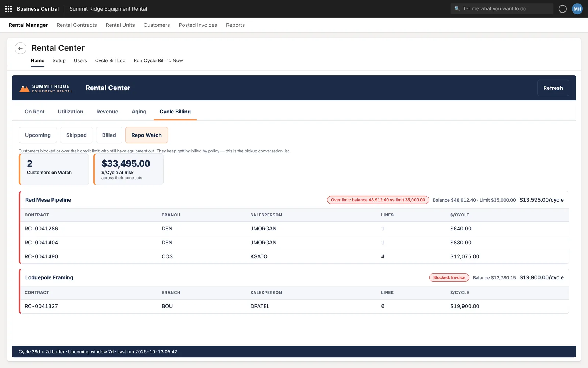Click the circle icon beside avatar
Image resolution: width=588 pixels, height=368 pixels.
click(563, 9)
